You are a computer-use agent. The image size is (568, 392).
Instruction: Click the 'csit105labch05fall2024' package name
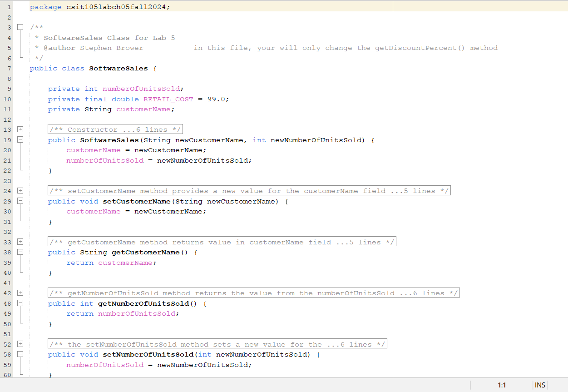point(116,7)
